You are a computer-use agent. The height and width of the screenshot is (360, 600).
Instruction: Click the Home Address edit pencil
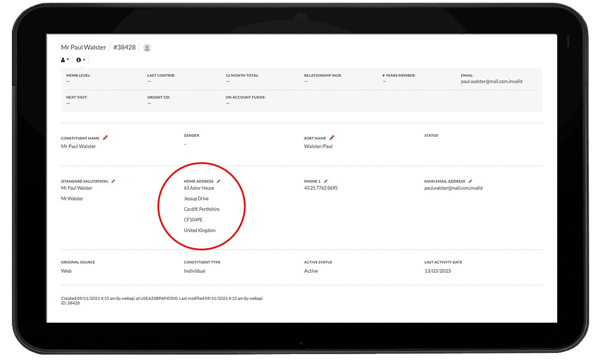218,181
